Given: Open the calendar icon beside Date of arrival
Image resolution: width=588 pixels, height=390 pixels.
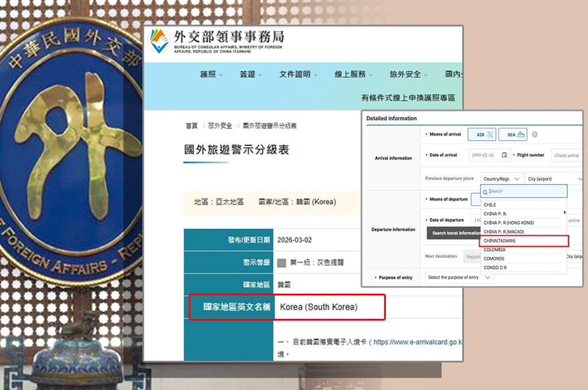Looking at the screenshot, I should 505,155.
